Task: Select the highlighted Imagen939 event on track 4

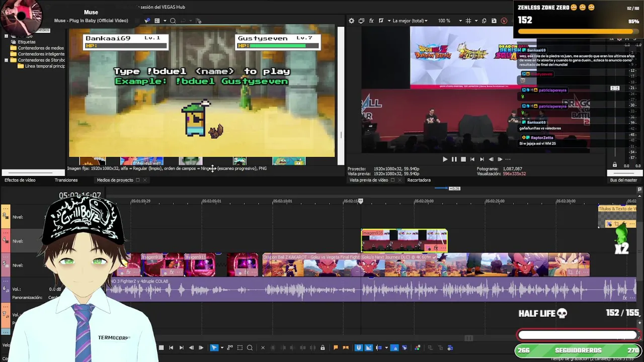Action: [x=404, y=241]
